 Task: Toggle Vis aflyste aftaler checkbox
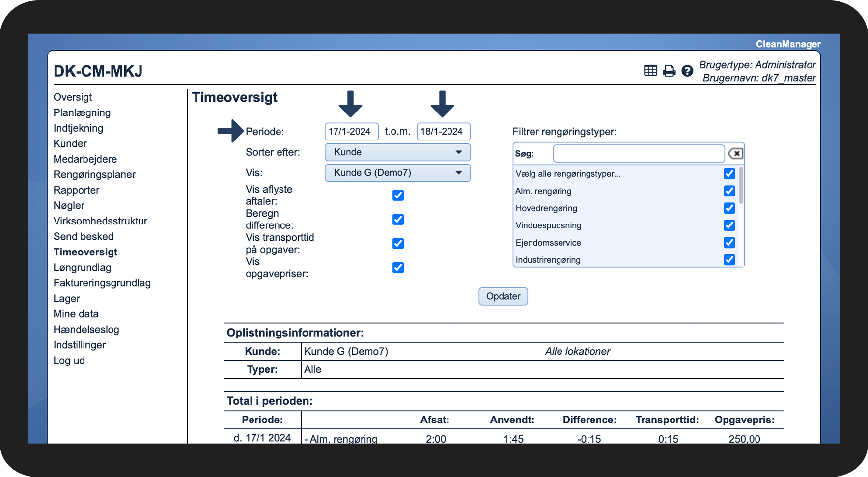398,195
